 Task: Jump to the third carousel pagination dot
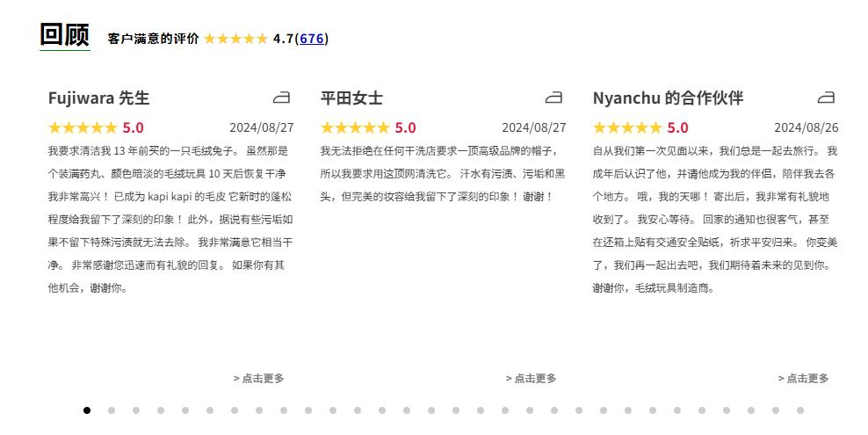pos(136,410)
